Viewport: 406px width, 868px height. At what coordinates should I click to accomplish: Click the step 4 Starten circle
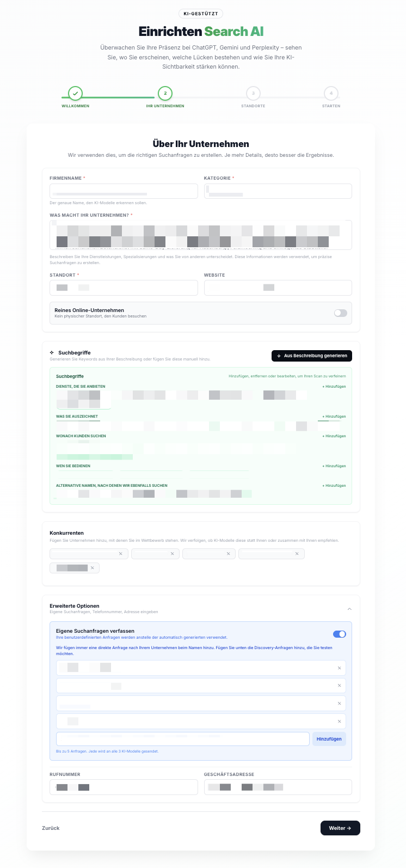(x=331, y=93)
